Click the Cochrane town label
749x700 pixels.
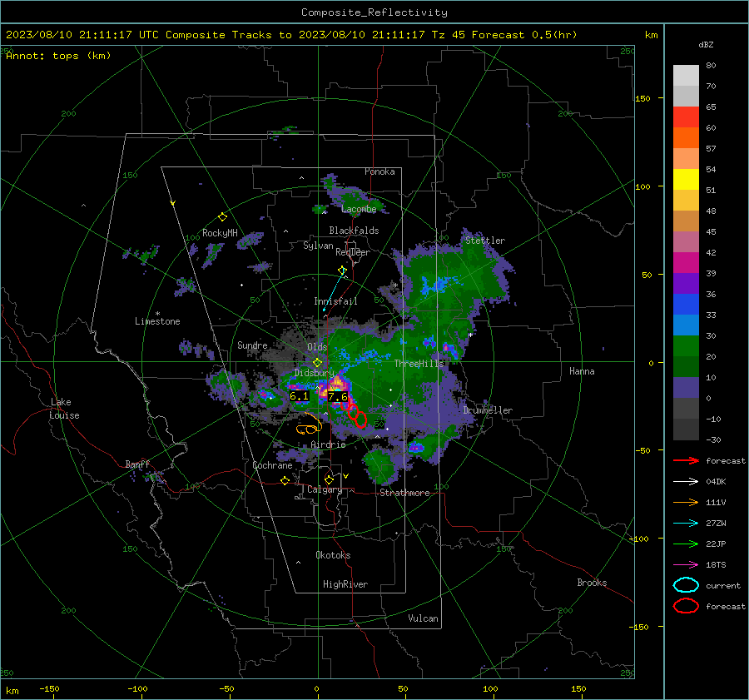[272, 465]
